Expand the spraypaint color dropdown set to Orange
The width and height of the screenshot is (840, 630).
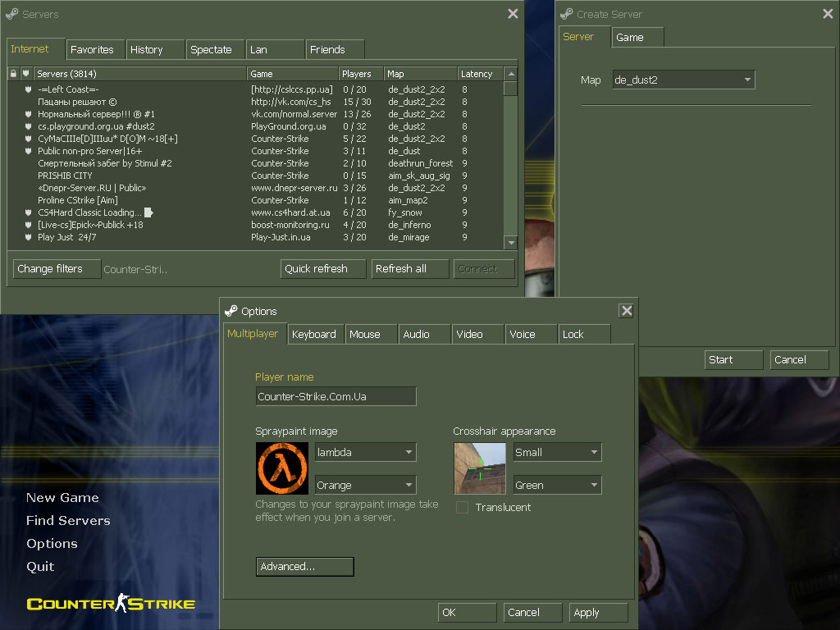[x=365, y=485]
